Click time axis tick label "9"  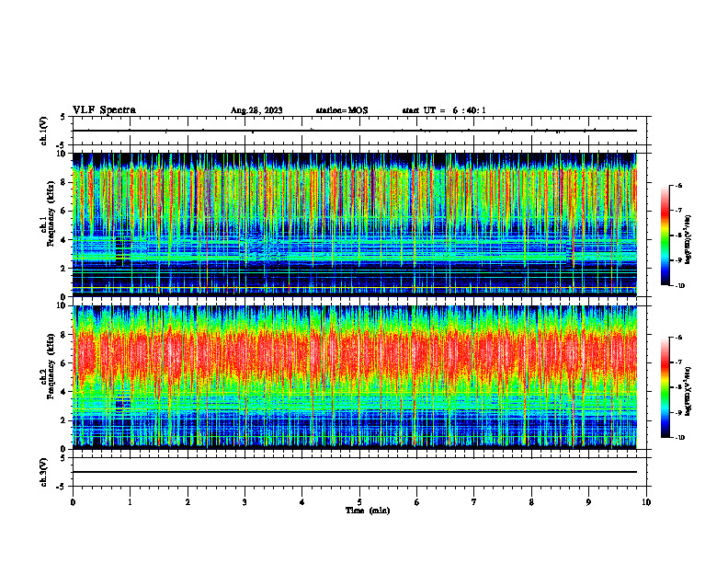tap(588, 502)
